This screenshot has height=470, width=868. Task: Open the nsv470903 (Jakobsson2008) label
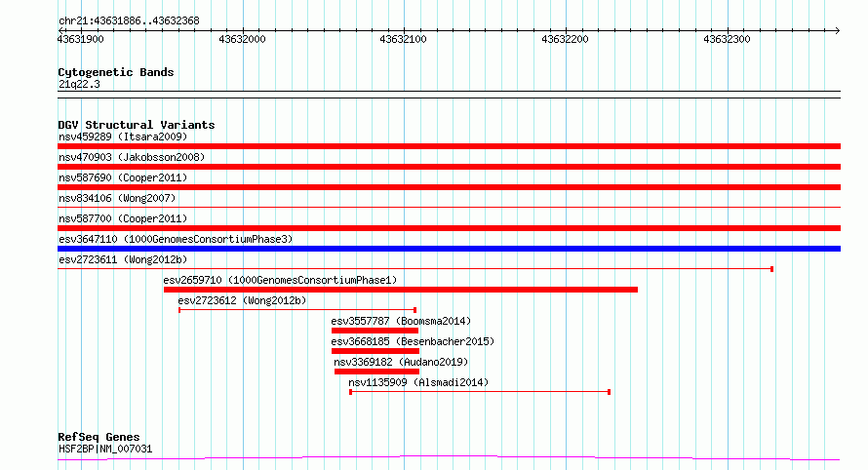(132, 157)
